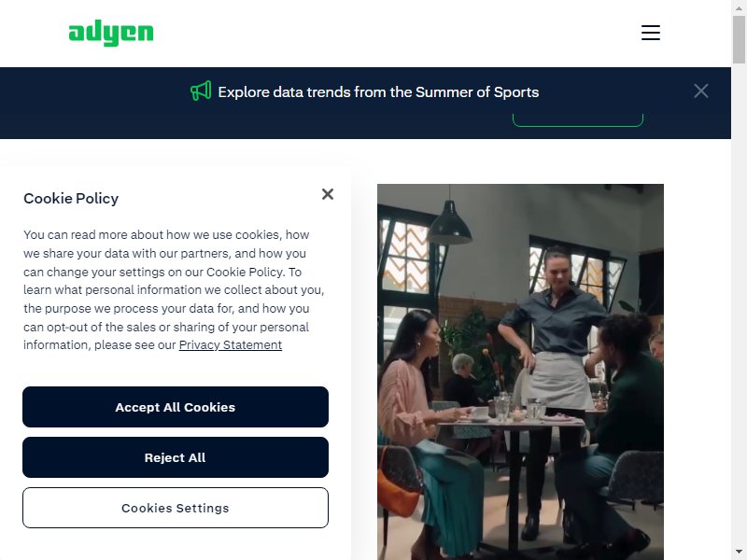This screenshot has height=560, width=747.
Task: Accept All Cookies
Action: [176, 407]
